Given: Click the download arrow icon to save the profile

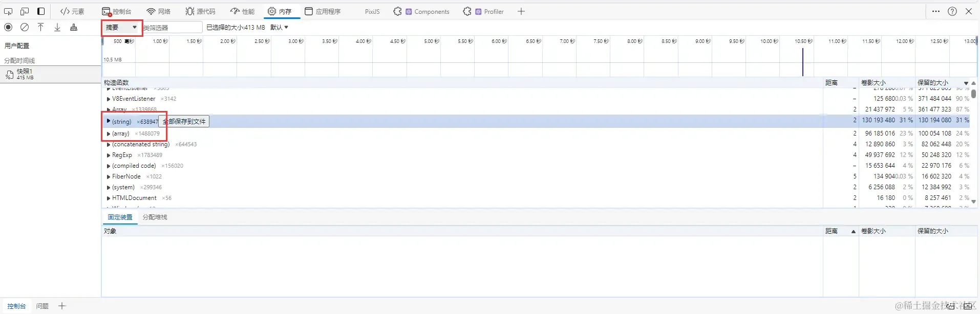Looking at the screenshot, I should pyautogui.click(x=57, y=27).
